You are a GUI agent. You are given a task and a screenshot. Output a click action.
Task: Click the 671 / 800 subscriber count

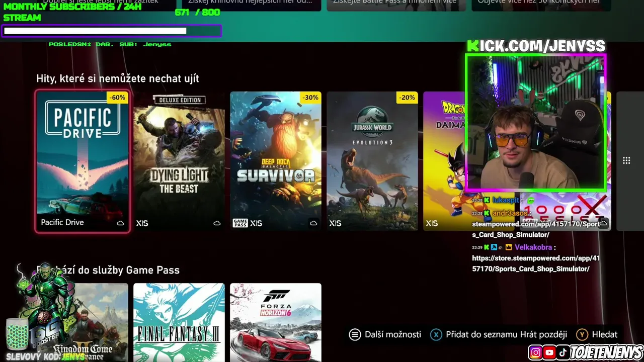197,13
